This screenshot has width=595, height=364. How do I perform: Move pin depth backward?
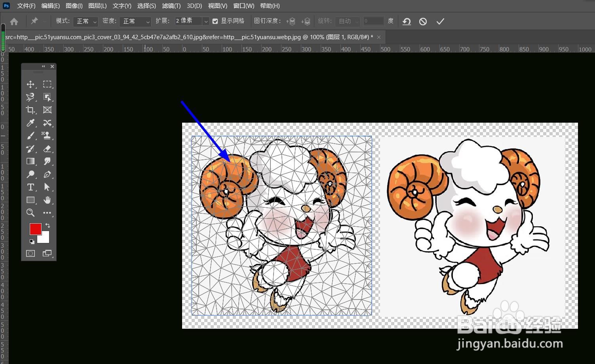tap(306, 21)
